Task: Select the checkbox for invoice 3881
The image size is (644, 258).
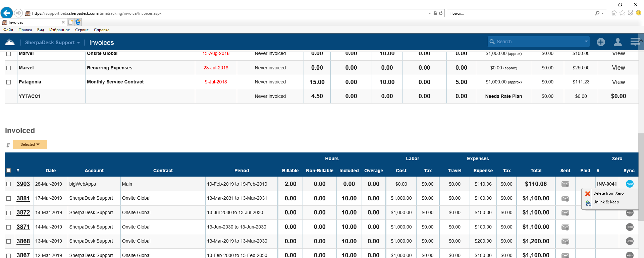Action: click(x=9, y=198)
